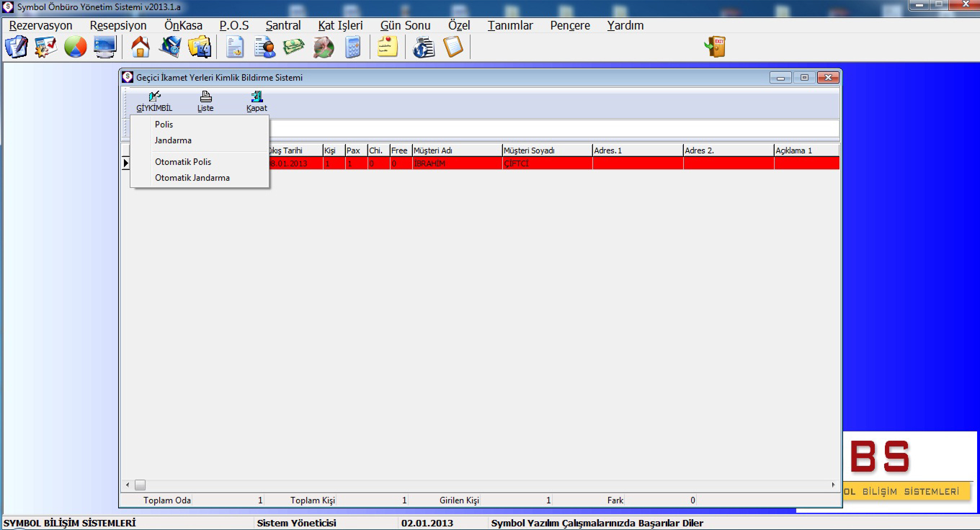Click the Müşteri Soyadı column header

[548, 151]
